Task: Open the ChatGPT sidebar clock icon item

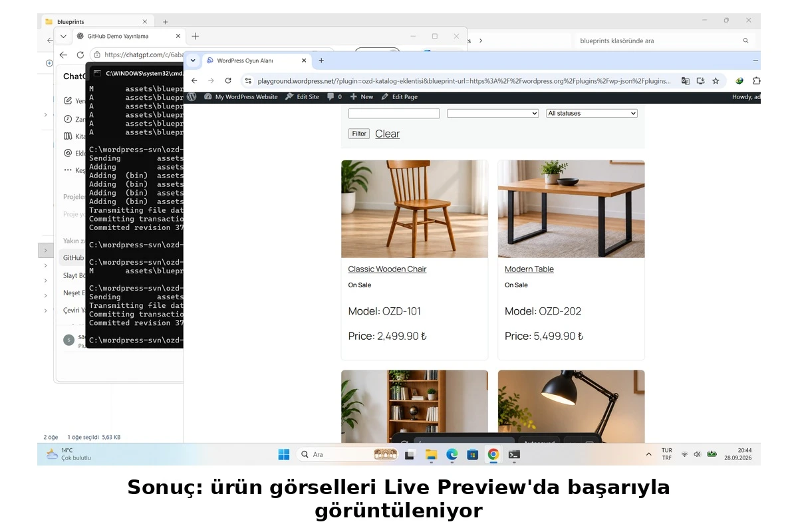Action: (68, 119)
